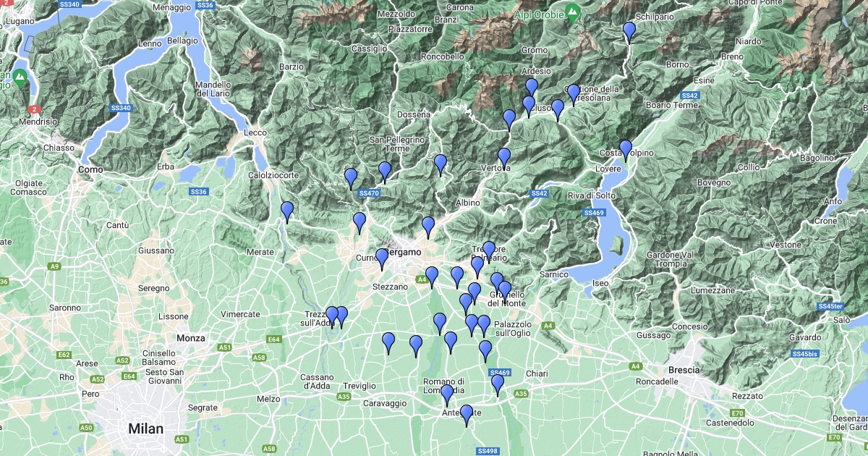Click the Alpi Orobie green mountain icon
The image size is (868, 456).
click(x=572, y=13)
